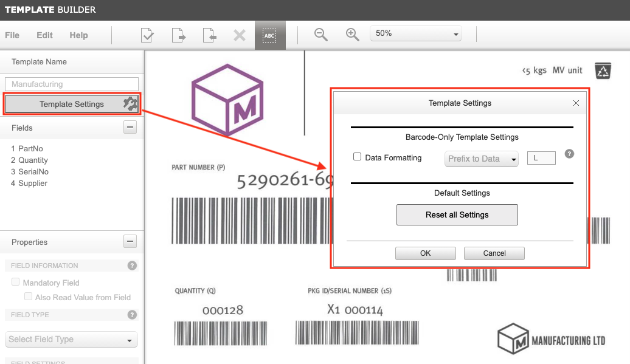Click Cancel in Template Settings dialog
This screenshot has width=630, height=364.
[494, 253]
